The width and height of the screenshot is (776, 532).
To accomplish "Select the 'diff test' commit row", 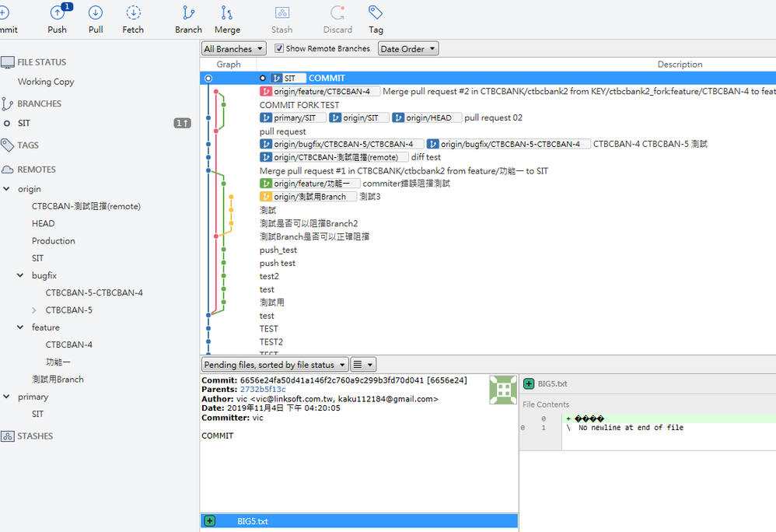I will point(425,157).
